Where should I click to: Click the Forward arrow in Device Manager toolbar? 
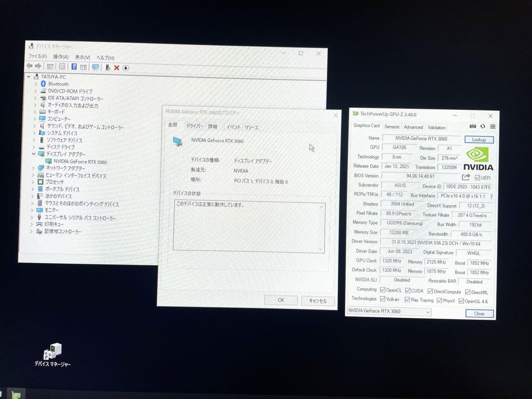38,66
